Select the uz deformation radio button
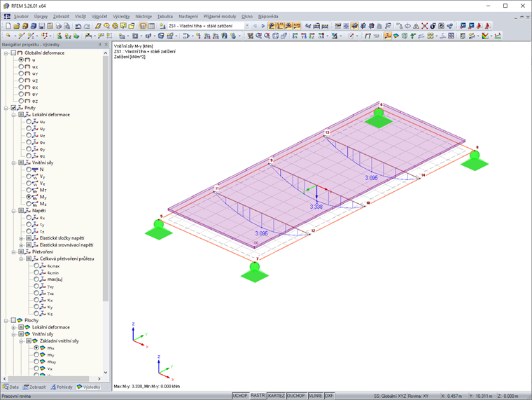This screenshot has width=532, height=400. coord(21,80)
